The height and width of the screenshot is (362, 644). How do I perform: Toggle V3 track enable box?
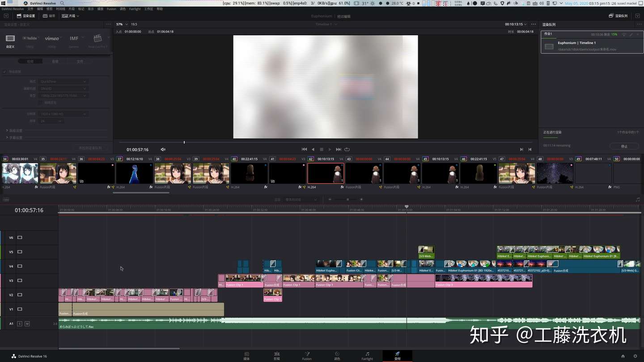click(x=20, y=281)
